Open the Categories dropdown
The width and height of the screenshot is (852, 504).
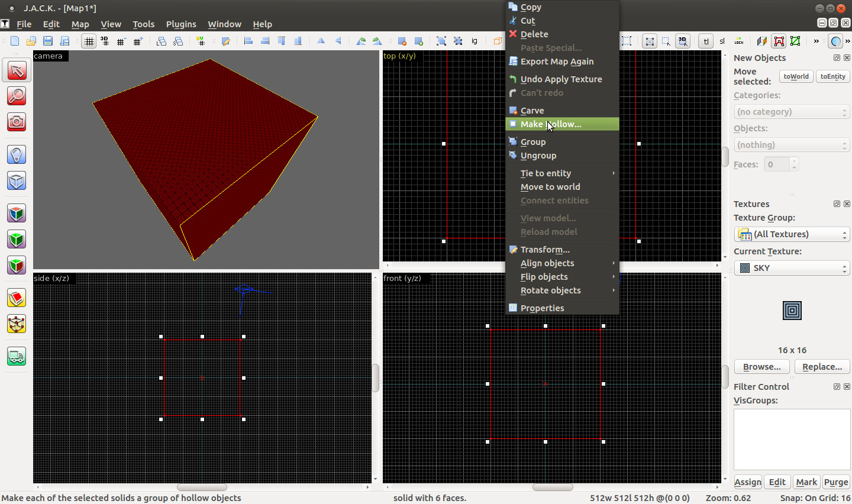(x=792, y=112)
